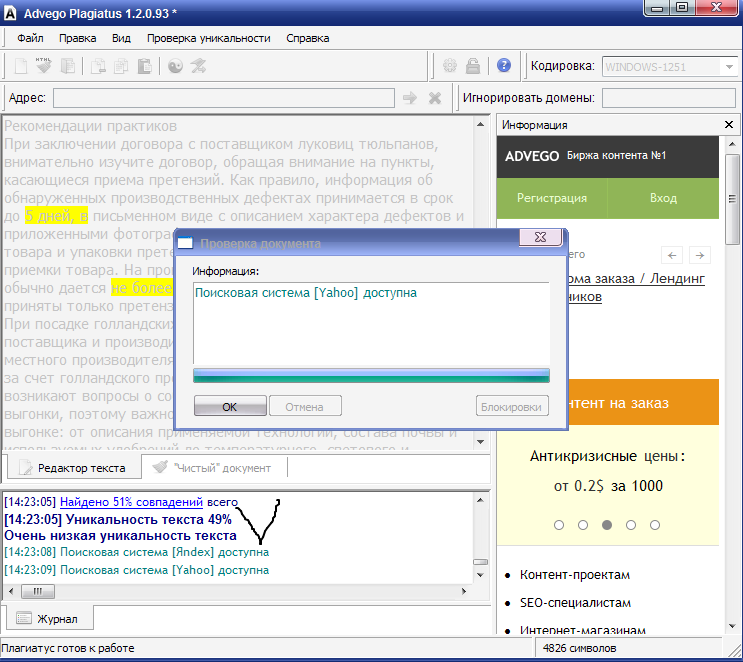Click the Вход button in the Advego panel
The height and width of the screenshot is (662, 743).
(663, 198)
